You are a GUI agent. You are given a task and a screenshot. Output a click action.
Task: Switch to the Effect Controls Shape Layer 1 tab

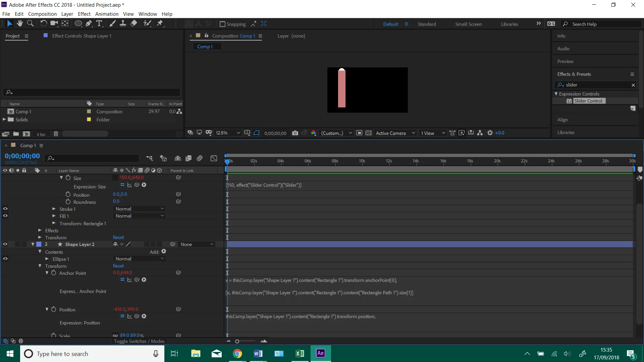click(82, 36)
